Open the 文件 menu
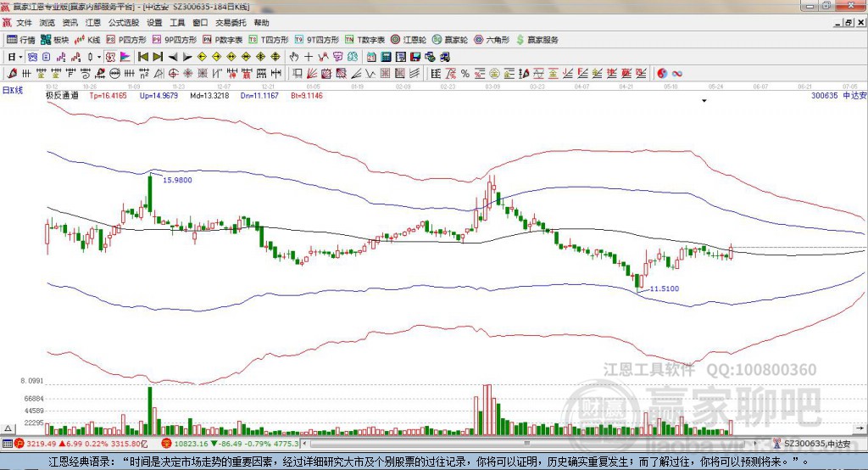 (25, 23)
